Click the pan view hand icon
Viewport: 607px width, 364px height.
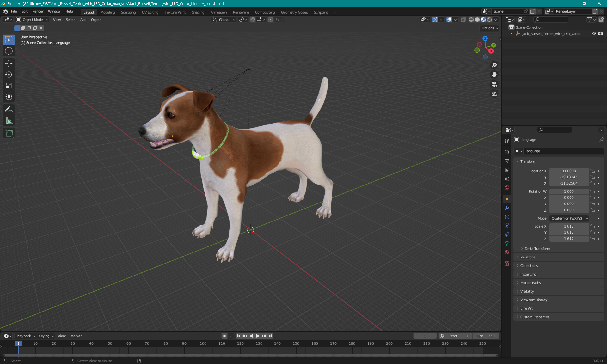pos(494,75)
